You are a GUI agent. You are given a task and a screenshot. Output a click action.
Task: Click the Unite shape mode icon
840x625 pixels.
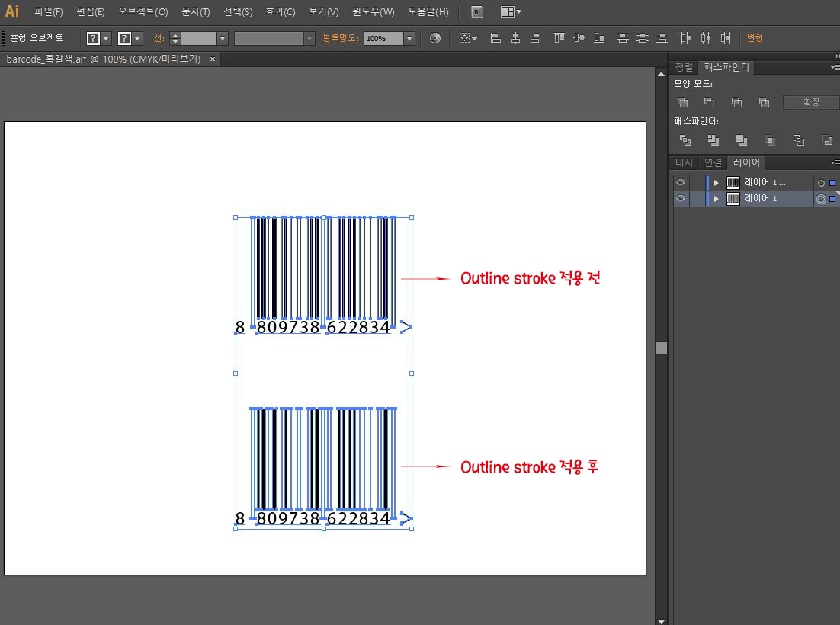coord(682,102)
